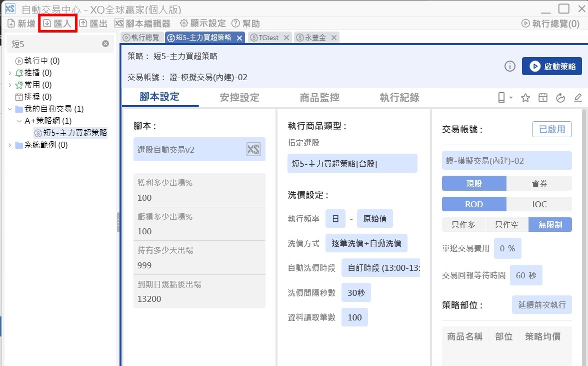
Task: Click the backtest performance icon beside calendar
Action: click(x=560, y=98)
